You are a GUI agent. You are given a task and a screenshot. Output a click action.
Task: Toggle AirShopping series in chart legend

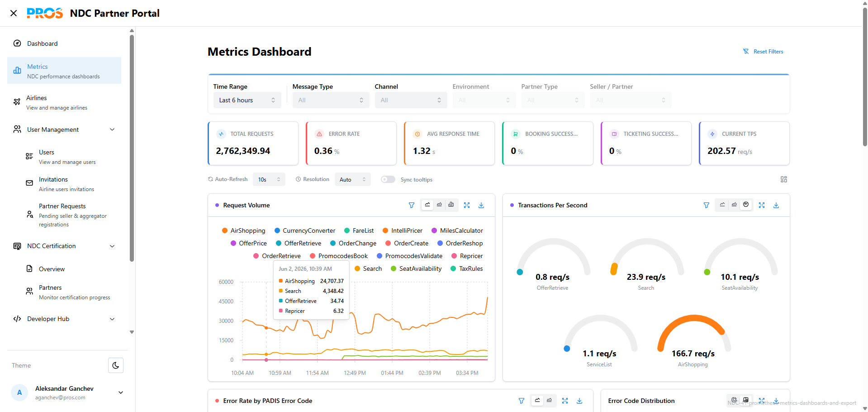point(243,230)
